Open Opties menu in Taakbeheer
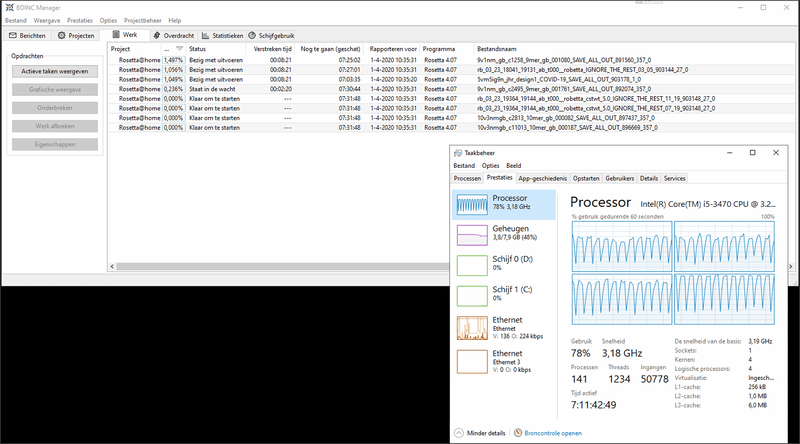800x444 pixels. [490, 165]
